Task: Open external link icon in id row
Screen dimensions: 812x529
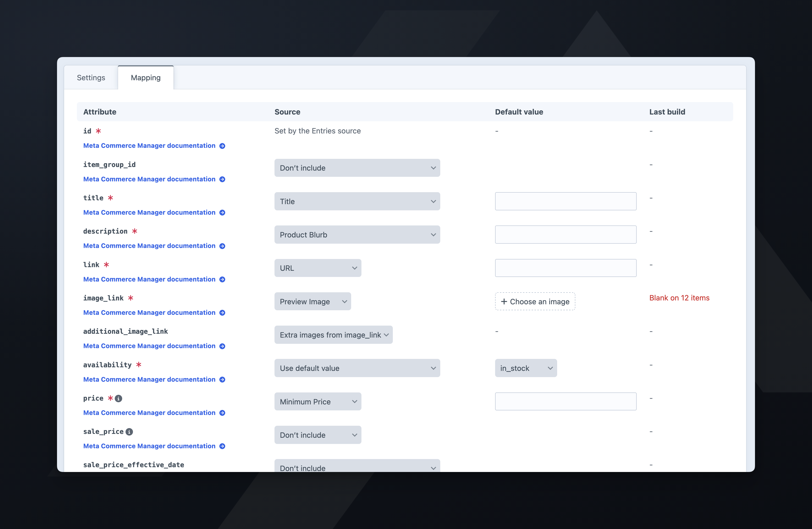Action: click(x=222, y=146)
